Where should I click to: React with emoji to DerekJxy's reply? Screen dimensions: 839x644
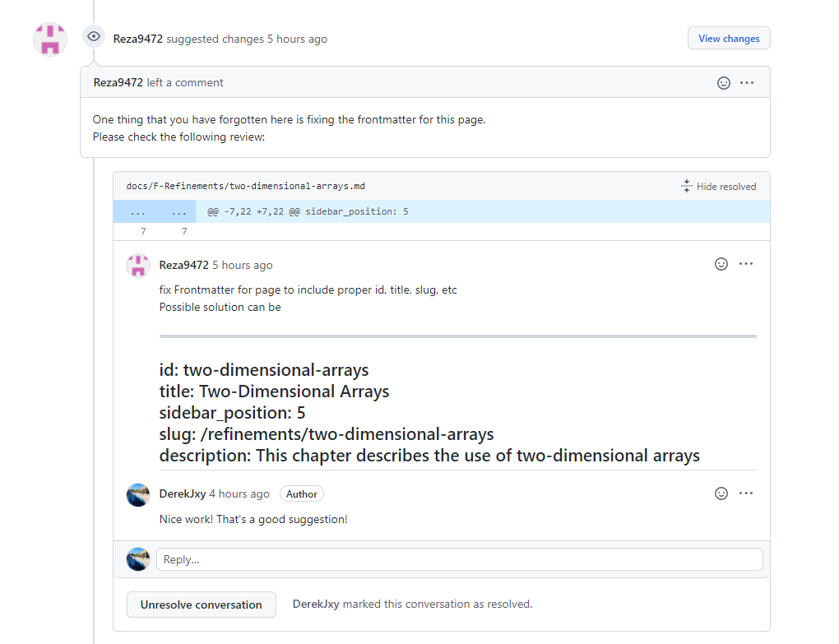pos(721,493)
